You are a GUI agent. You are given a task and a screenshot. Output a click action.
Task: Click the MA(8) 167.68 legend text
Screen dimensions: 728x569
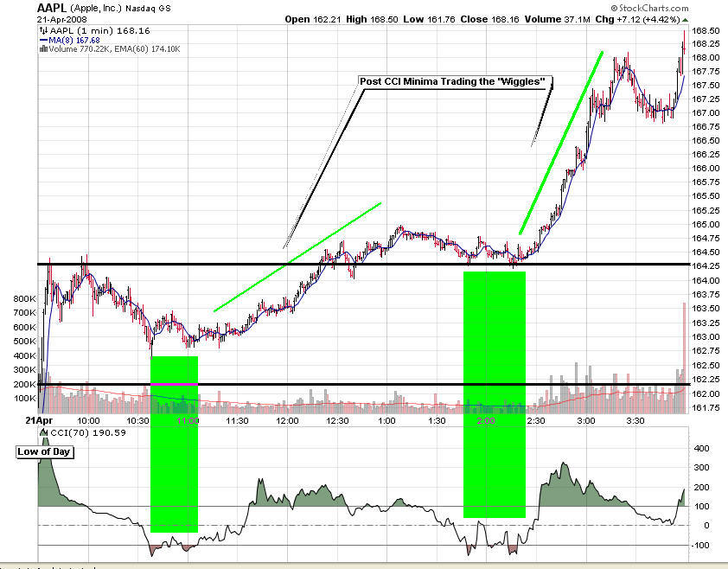click(74, 41)
